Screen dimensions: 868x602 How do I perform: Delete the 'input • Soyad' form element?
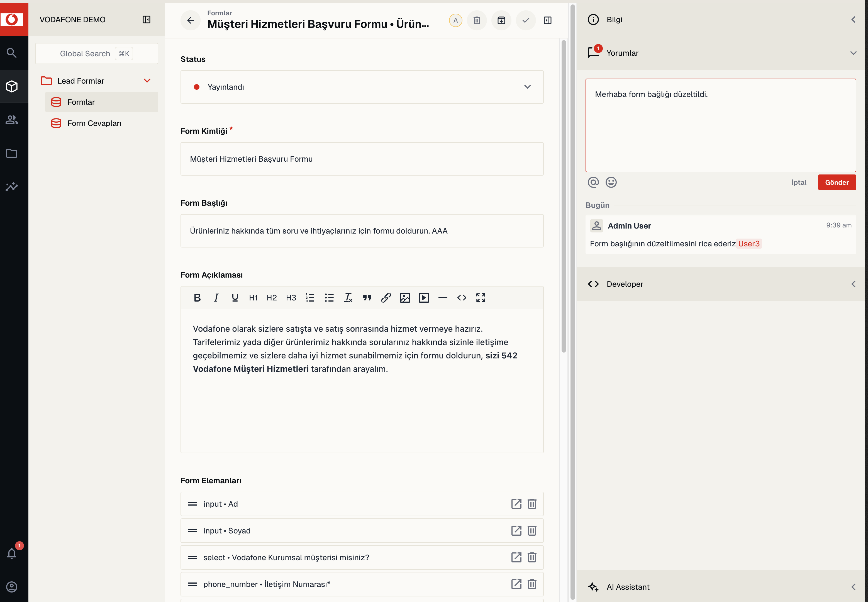click(532, 531)
